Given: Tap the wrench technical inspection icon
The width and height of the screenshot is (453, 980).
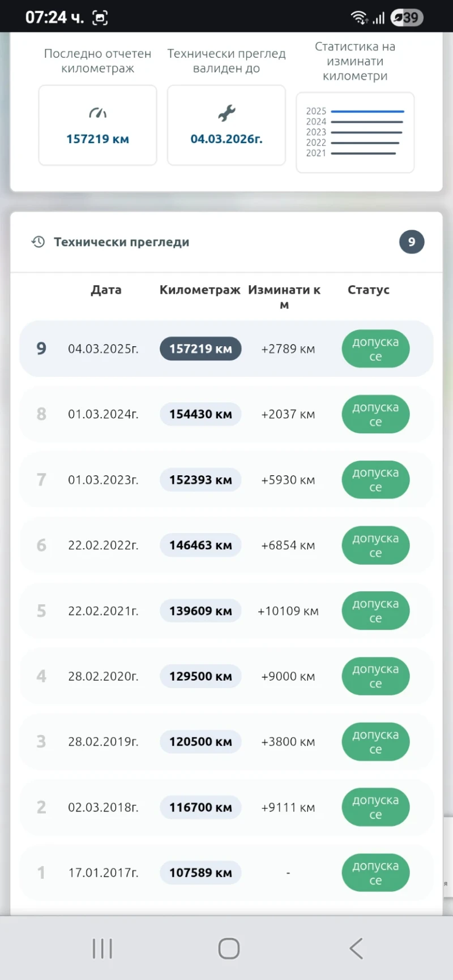Looking at the screenshot, I should pos(226,113).
